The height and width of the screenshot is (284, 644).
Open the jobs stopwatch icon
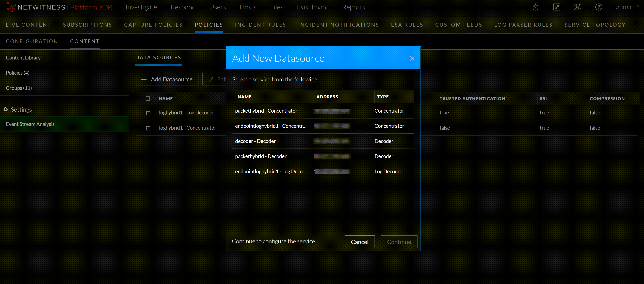(x=535, y=7)
